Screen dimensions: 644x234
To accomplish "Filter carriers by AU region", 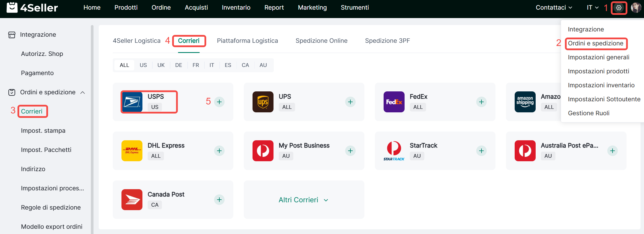I will (263, 65).
